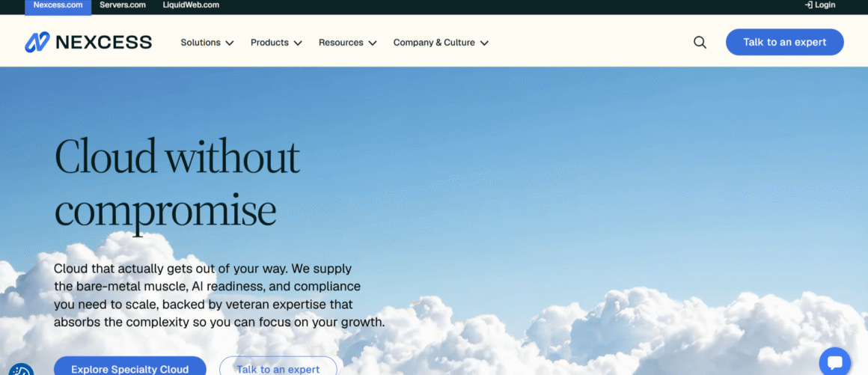Click paragraph starting 'Cloud that actually gets'
This screenshot has height=375, width=868.
[219, 296]
